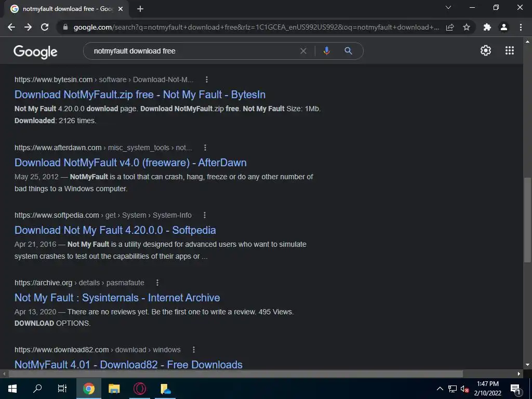Image resolution: width=532 pixels, height=399 pixels.
Task: Open the yellow-blue app on taskbar
Action: pyautogui.click(x=165, y=389)
